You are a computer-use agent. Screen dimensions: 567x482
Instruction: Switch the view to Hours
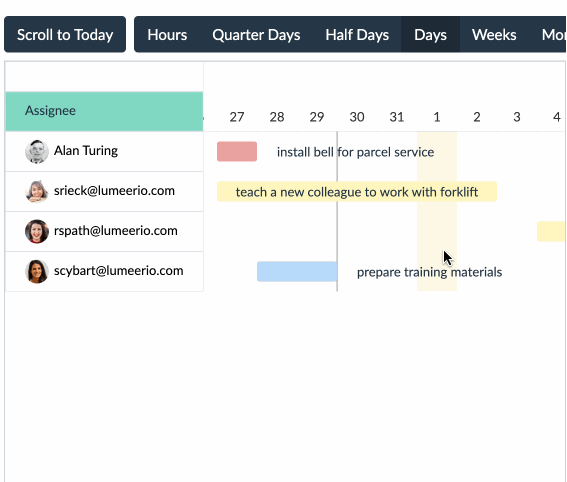(167, 35)
